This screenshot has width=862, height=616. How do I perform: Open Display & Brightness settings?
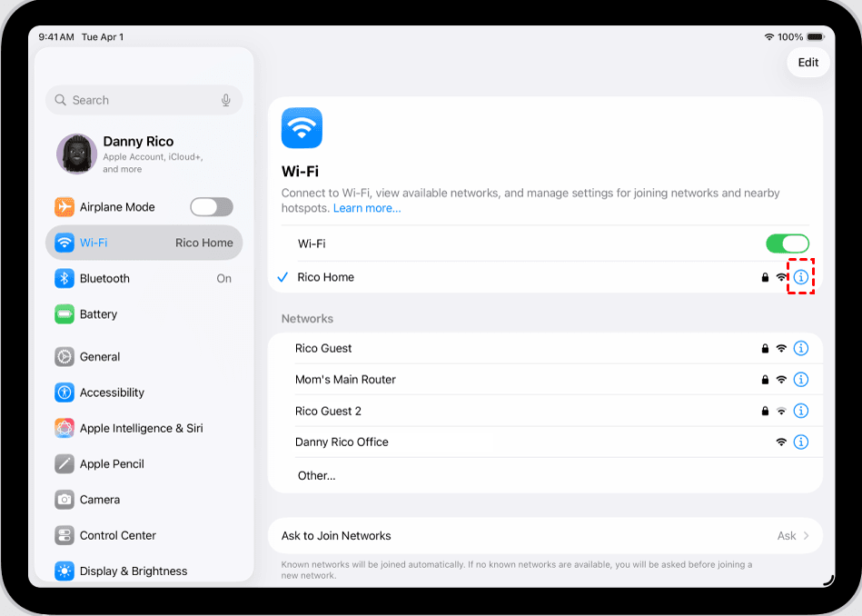coord(144,571)
